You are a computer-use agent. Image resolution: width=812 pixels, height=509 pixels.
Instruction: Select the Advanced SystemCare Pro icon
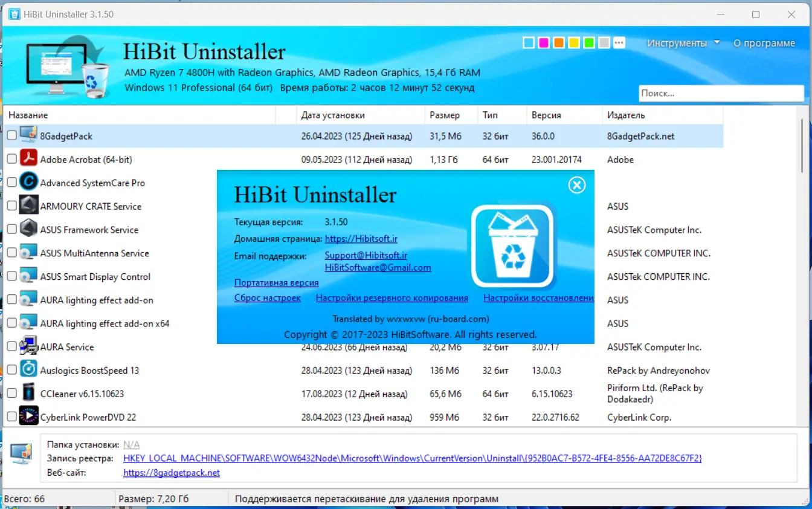29,182
